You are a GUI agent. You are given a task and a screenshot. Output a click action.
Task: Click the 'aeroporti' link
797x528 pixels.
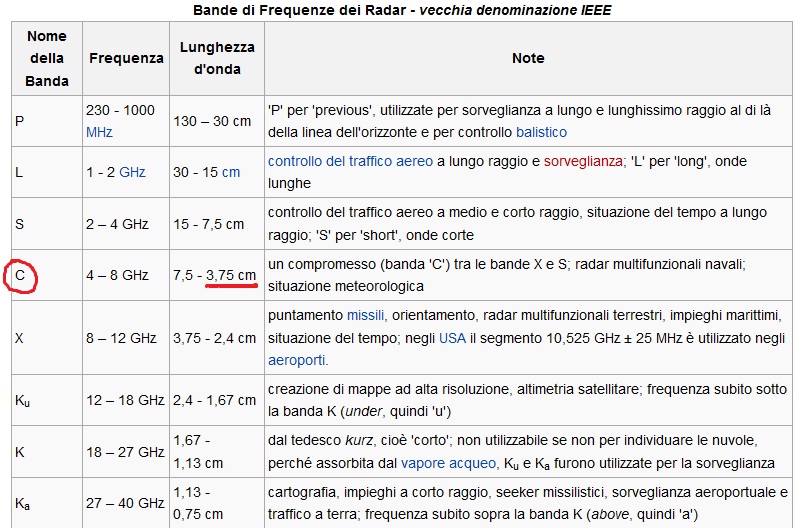[x=296, y=360]
